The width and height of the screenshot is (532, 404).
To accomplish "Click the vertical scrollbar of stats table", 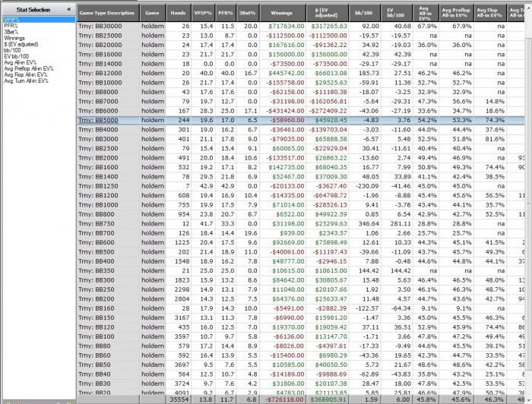I will [528, 204].
